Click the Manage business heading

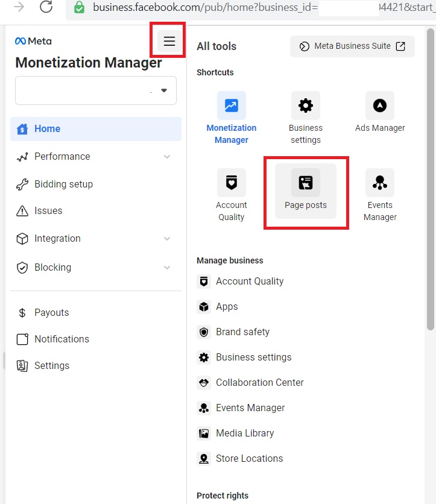click(230, 260)
